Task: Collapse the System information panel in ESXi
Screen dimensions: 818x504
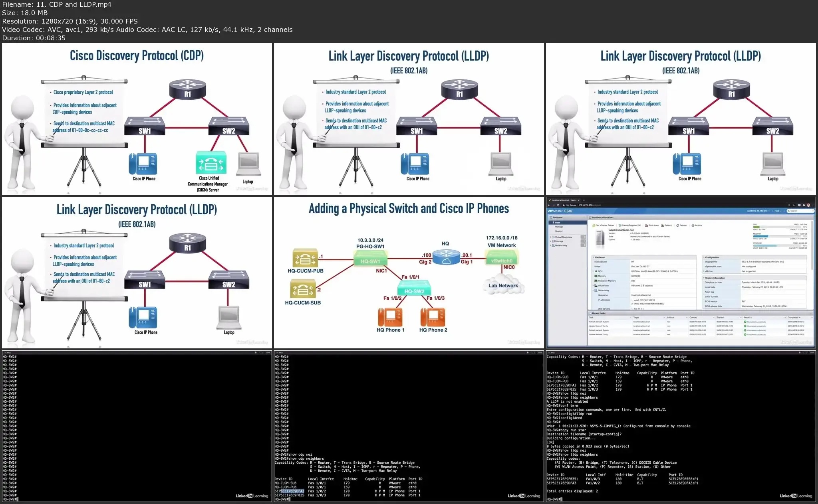Action: point(704,278)
